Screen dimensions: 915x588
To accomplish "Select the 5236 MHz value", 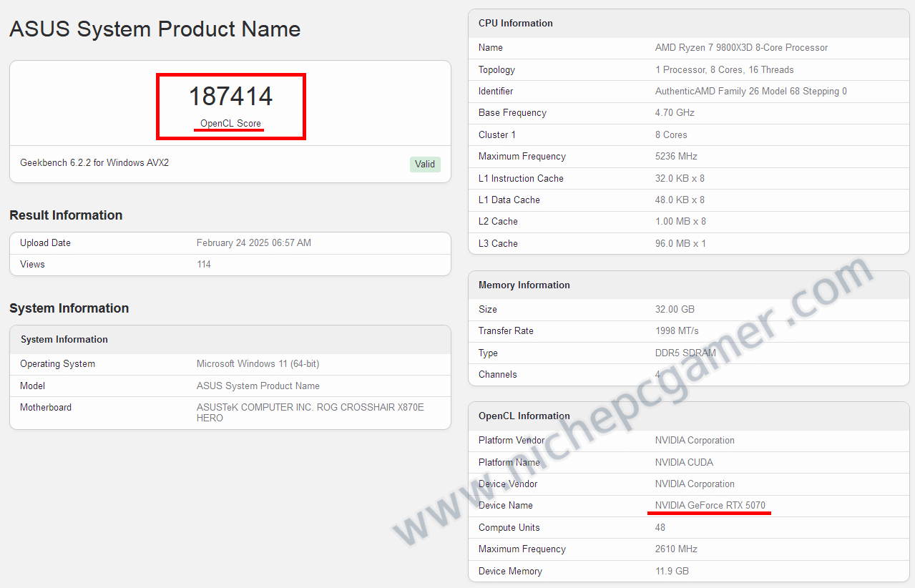I will pyautogui.click(x=676, y=156).
